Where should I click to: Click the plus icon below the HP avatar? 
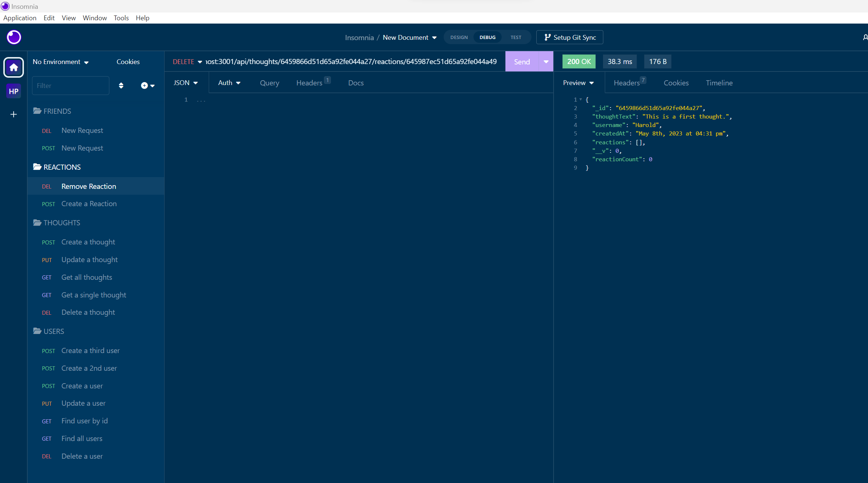click(x=13, y=114)
